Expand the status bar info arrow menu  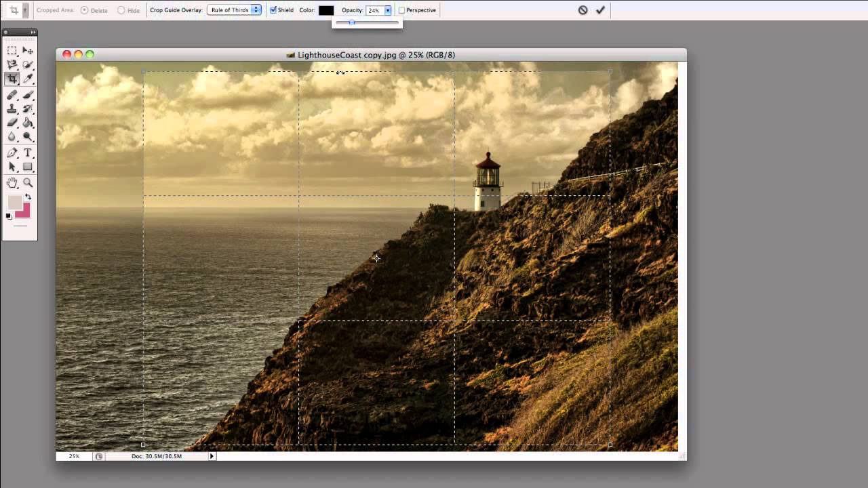pyautogui.click(x=212, y=456)
